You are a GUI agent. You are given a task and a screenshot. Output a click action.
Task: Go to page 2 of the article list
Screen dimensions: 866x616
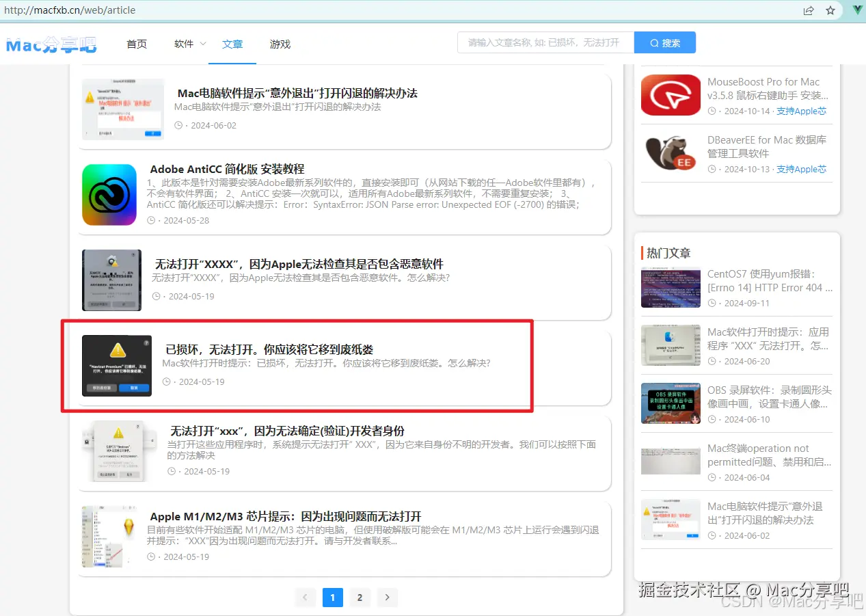[360, 597]
